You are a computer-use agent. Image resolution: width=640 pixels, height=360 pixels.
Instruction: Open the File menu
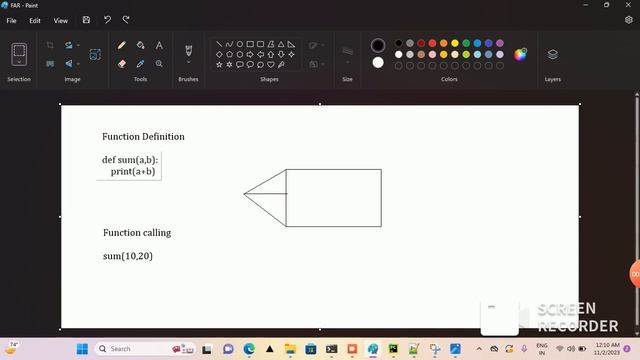click(11, 20)
